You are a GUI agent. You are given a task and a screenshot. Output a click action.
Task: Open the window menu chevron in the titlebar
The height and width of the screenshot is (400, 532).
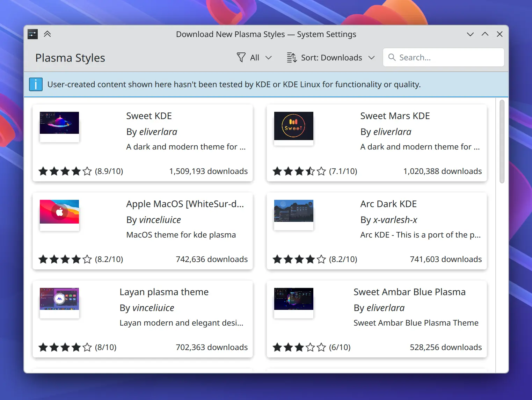(x=470, y=34)
